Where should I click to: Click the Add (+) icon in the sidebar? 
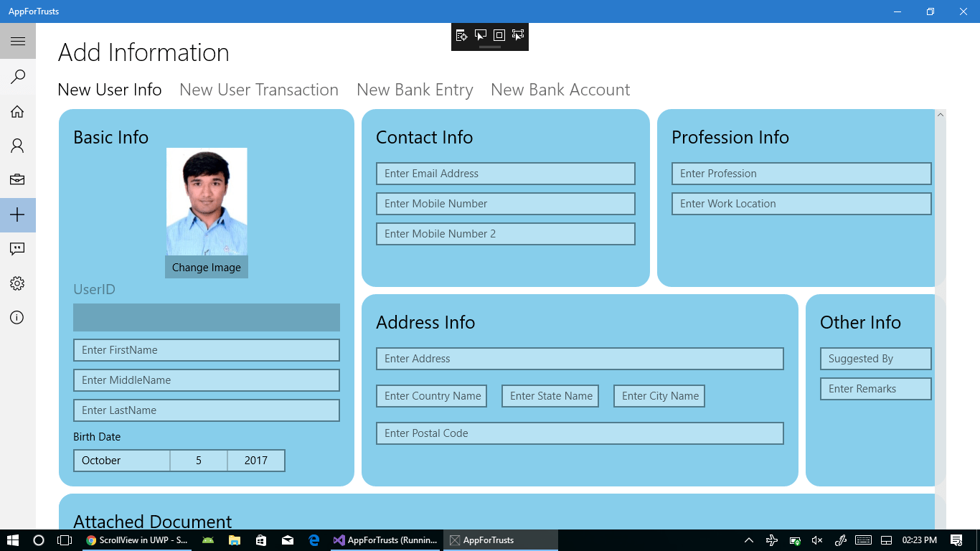click(x=17, y=215)
